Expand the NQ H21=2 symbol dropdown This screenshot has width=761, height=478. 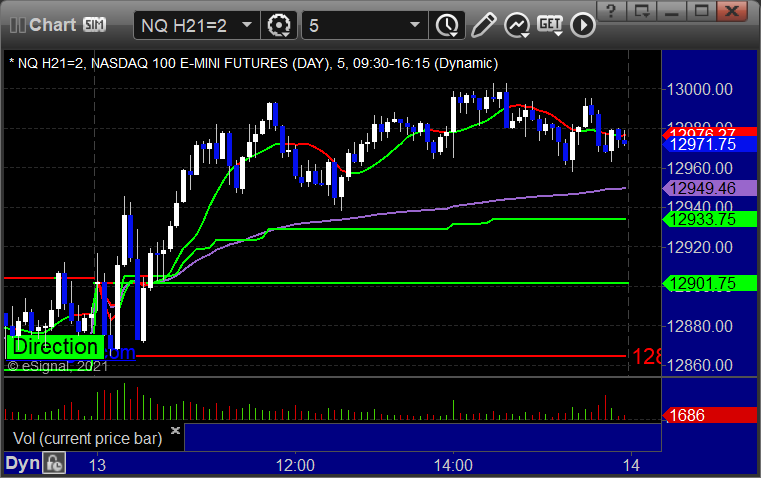pyautogui.click(x=247, y=25)
